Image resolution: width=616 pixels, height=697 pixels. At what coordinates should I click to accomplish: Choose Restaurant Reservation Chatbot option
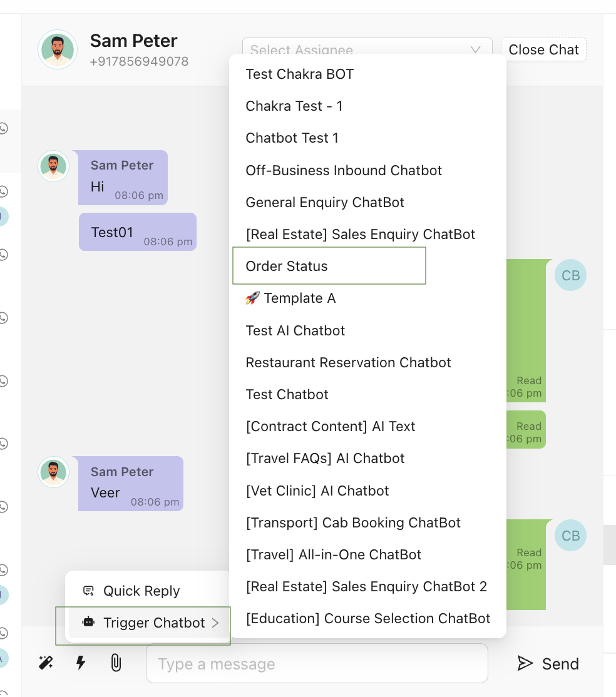coord(348,363)
